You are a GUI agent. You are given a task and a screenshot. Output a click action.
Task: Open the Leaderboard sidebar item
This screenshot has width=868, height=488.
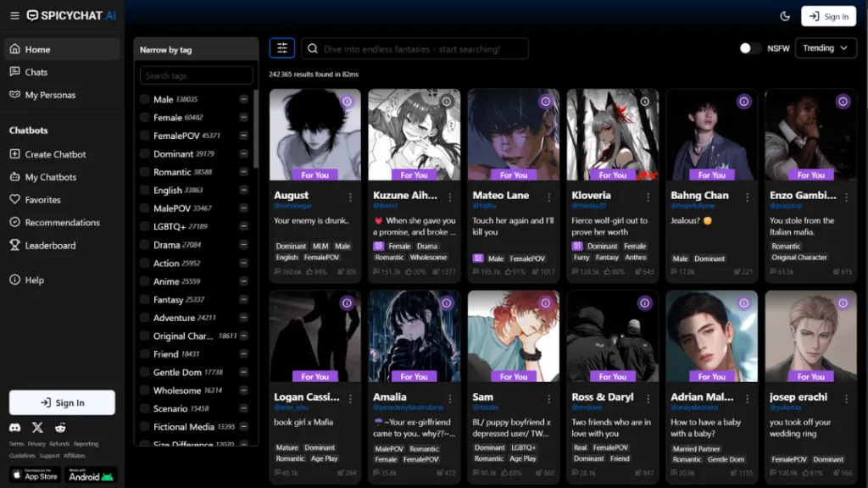pos(50,246)
